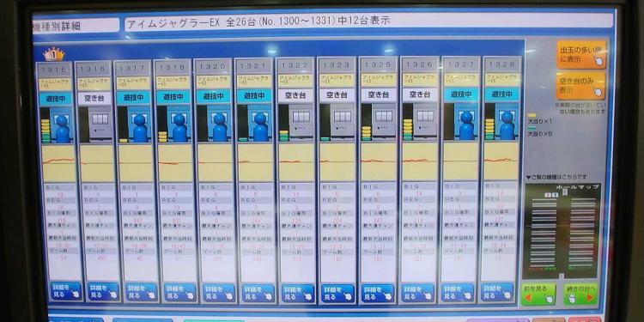Screen dimensions: 644x322
Task: Tap the slump graph for machine 1317
Action: tap(136, 163)
